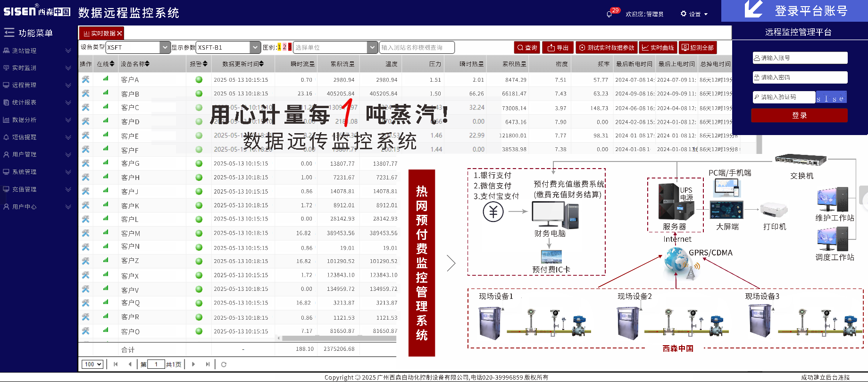
Task: Click the wrench icon for 客户A row
Action: (85, 79)
